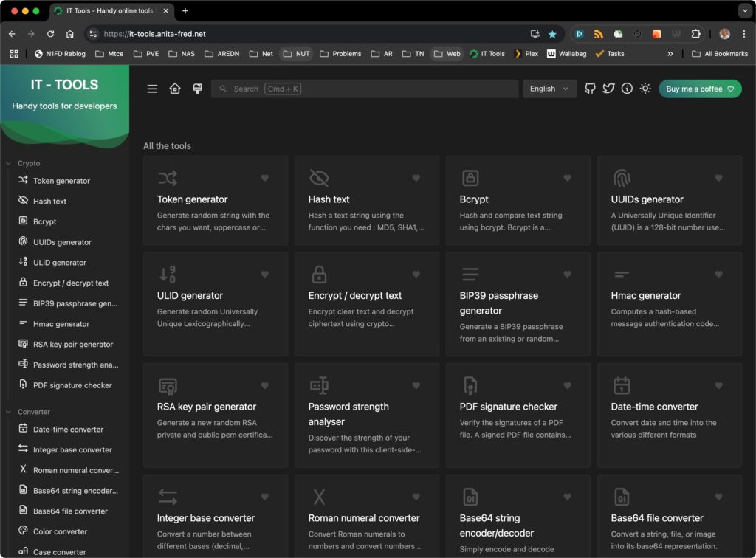Image resolution: width=756 pixels, height=558 pixels.
Task: Click the PDF signature checker sidebar icon
Action: [x=23, y=384]
